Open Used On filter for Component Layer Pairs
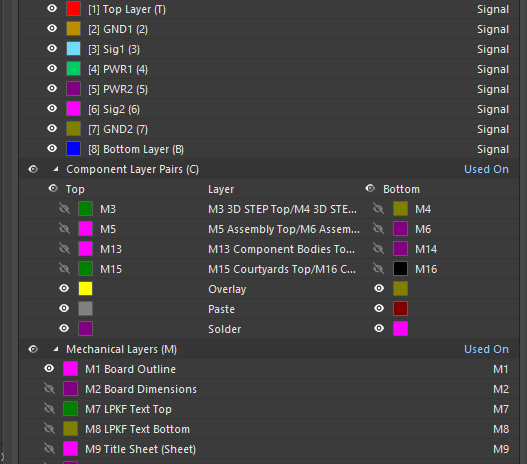 tap(486, 169)
